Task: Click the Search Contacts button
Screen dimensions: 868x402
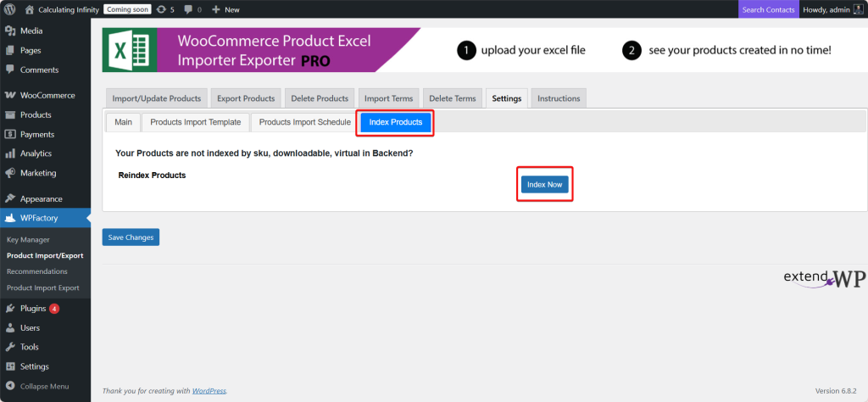Action: (768, 9)
